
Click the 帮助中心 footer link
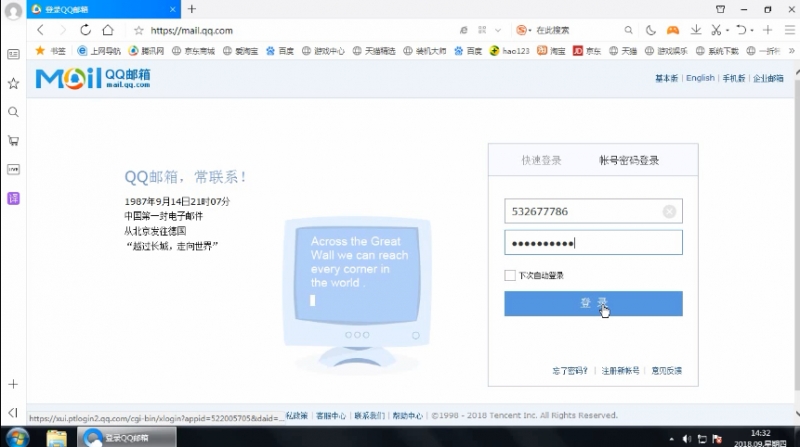[x=407, y=415]
